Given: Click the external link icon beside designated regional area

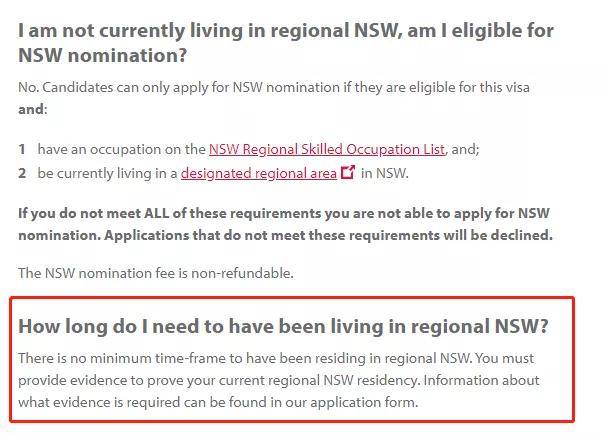Looking at the screenshot, I should point(348,172).
